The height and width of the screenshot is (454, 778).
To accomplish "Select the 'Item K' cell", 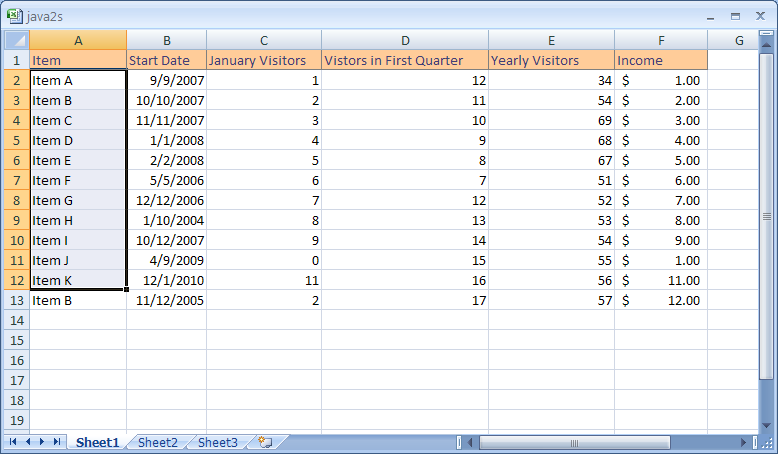I will point(78,280).
